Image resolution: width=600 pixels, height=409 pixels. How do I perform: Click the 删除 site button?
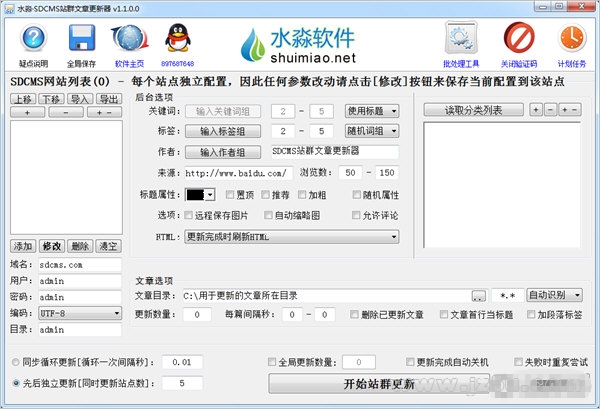tap(80, 246)
